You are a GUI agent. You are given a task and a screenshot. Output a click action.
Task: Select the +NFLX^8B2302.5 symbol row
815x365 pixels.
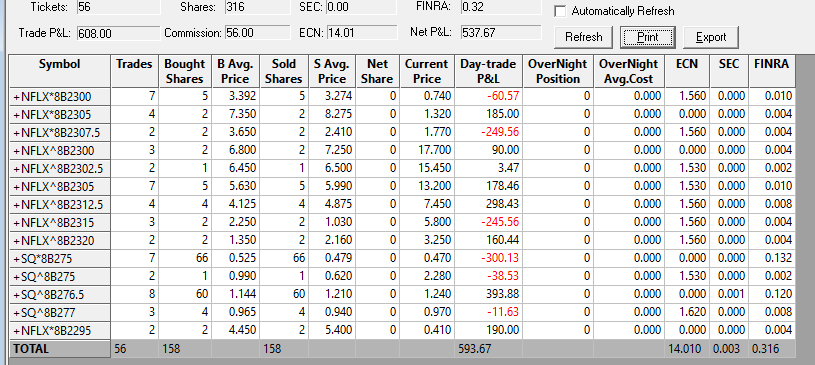point(60,168)
